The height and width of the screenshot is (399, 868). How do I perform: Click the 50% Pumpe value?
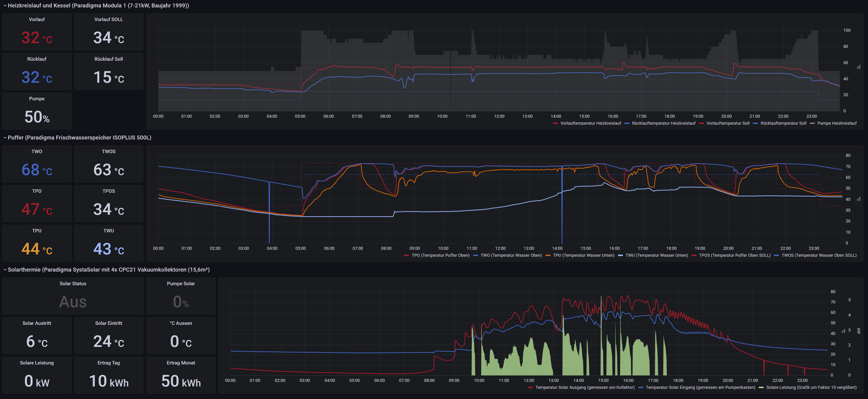coord(37,117)
